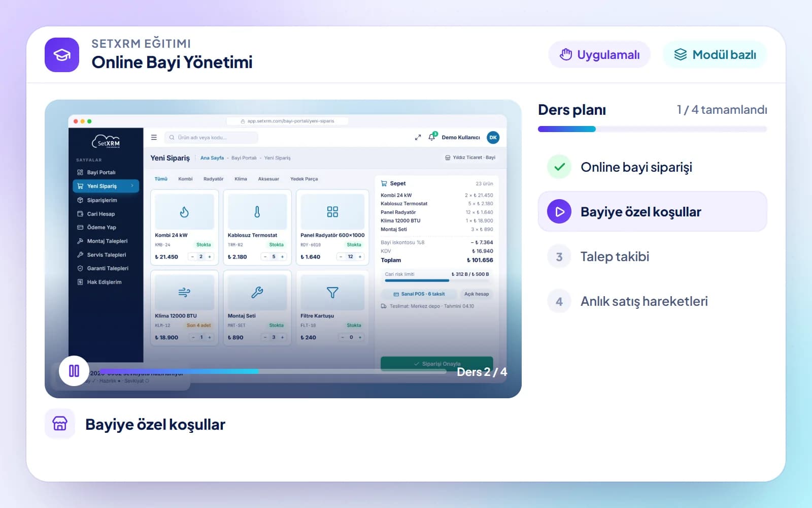The image size is (812, 508).
Task: Click the storefront icon beside lesson title
Action: 60,424
